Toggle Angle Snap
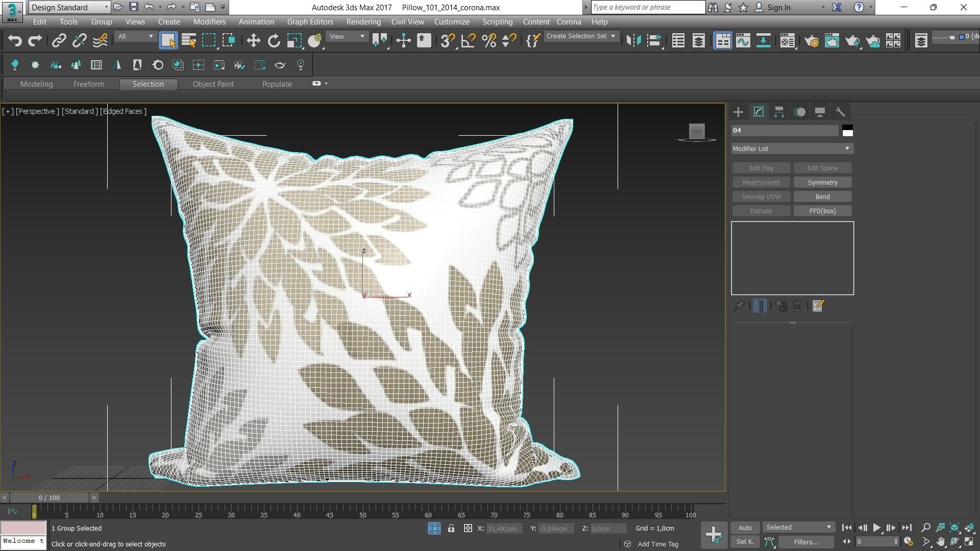Image resolution: width=980 pixels, height=551 pixels. (468, 41)
